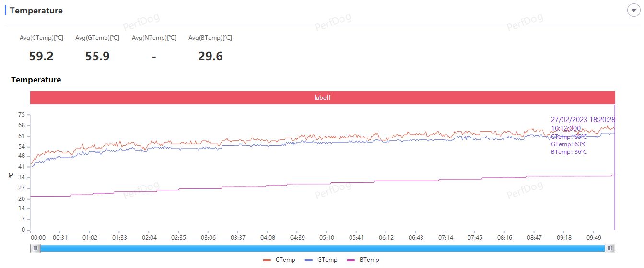The image size is (644, 268).
Task: Click the red CTemp legend color marker
Action: tap(267, 260)
